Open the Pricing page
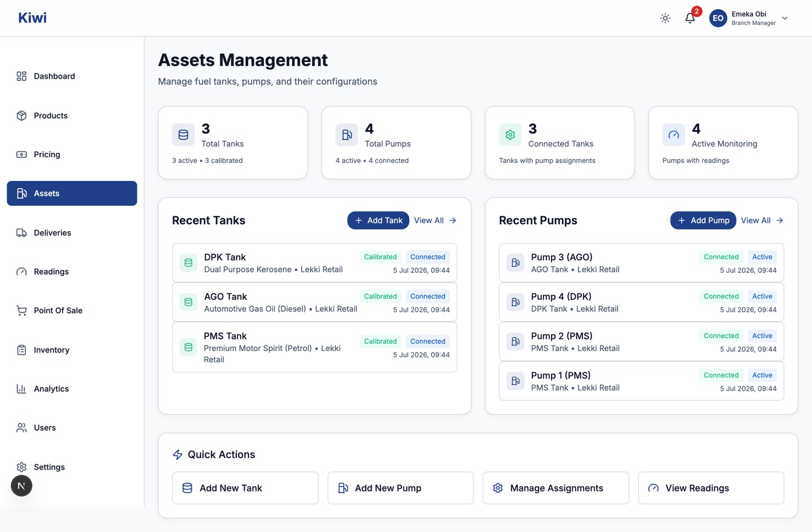 [x=72, y=154]
